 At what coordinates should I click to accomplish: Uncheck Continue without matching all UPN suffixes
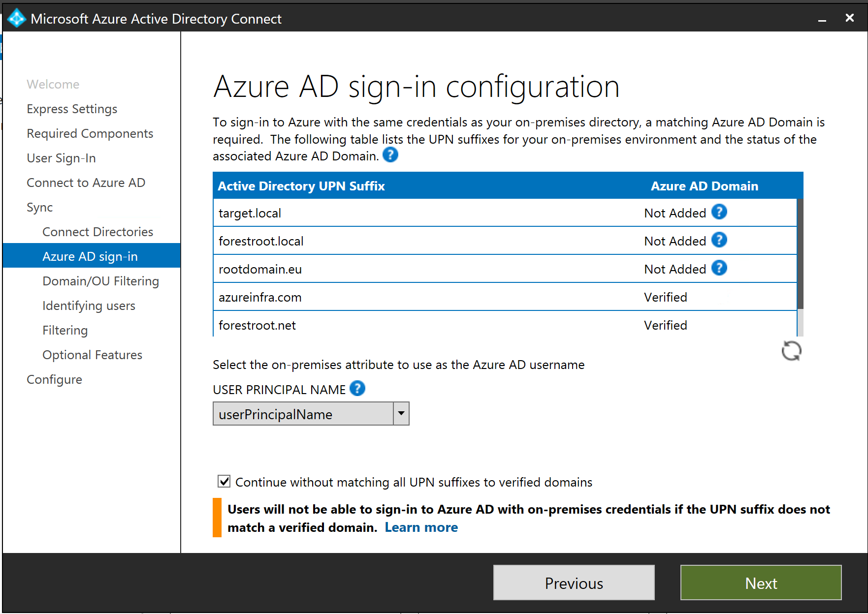click(224, 481)
